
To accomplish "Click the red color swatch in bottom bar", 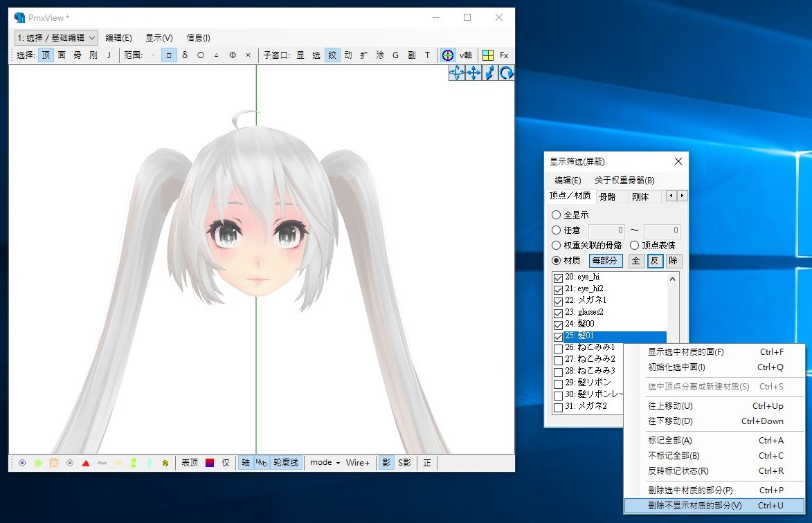I will (x=209, y=462).
